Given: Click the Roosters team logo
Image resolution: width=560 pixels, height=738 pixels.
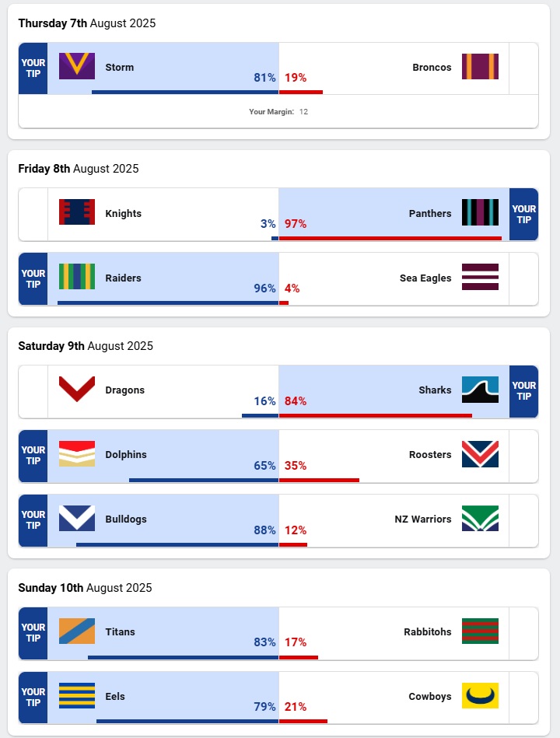Looking at the screenshot, I should coord(480,454).
